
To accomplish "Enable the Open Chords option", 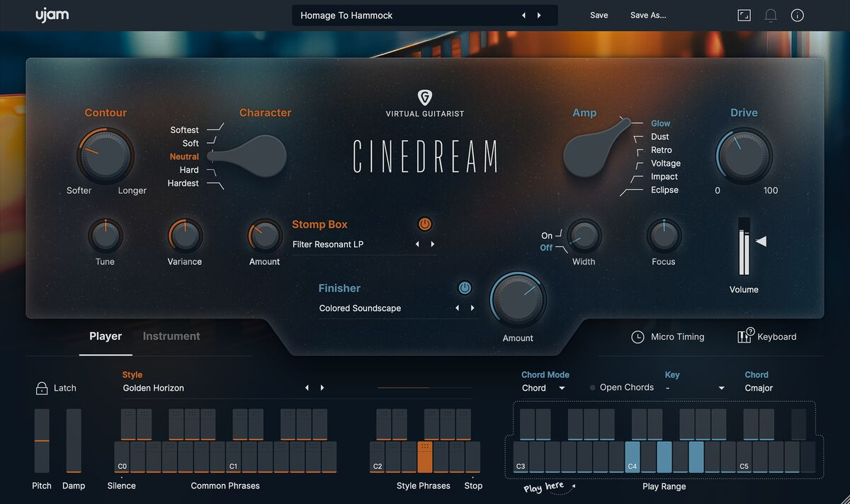I will pyautogui.click(x=593, y=388).
